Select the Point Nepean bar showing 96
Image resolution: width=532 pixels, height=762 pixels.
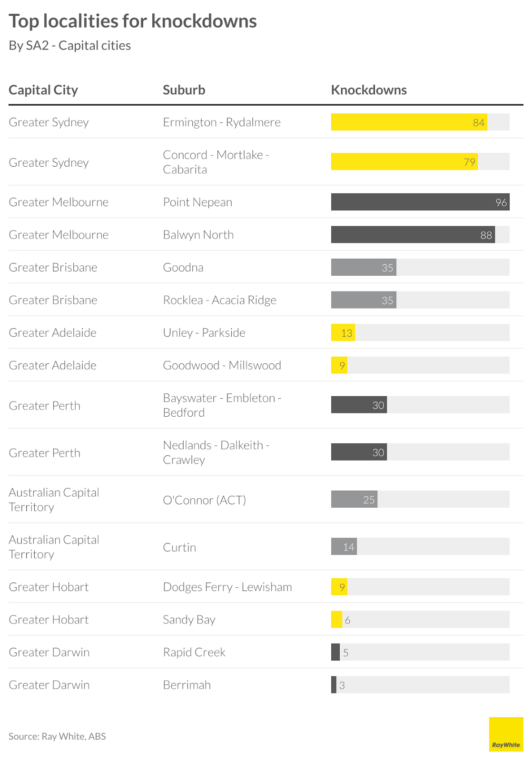pos(420,202)
